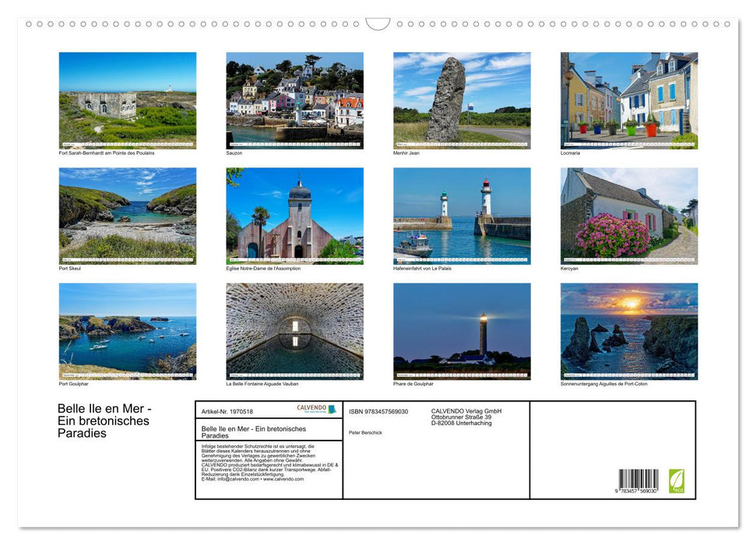The width and height of the screenshot is (756, 545).
Task: Click the mini calendar grid under Sauzon
Action: pyautogui.click(x=295, y=142)
